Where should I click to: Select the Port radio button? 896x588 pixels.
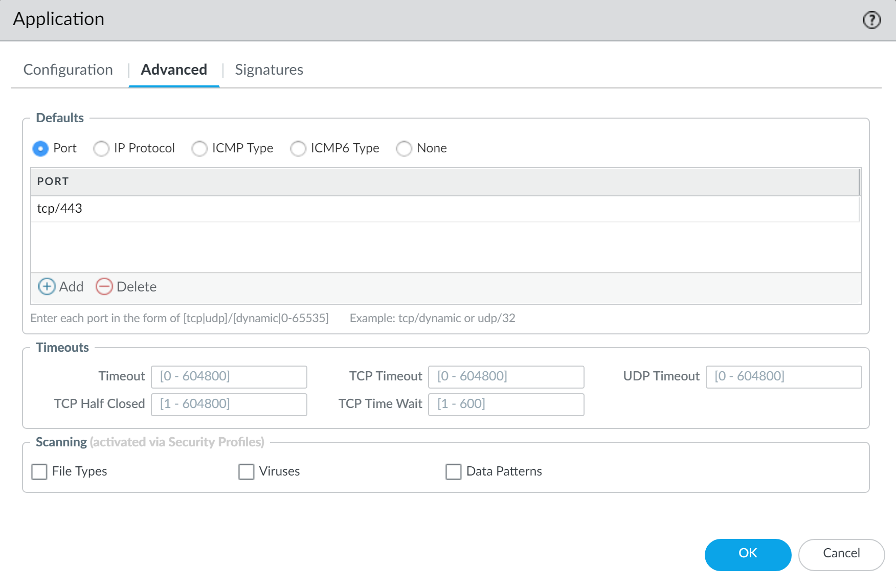pos(40,148)
